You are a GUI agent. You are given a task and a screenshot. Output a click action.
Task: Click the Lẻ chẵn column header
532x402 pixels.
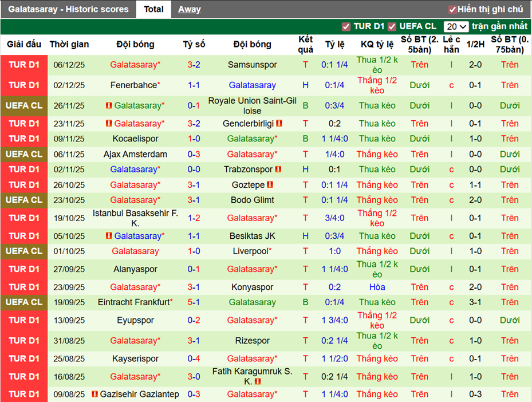[451, 45]
